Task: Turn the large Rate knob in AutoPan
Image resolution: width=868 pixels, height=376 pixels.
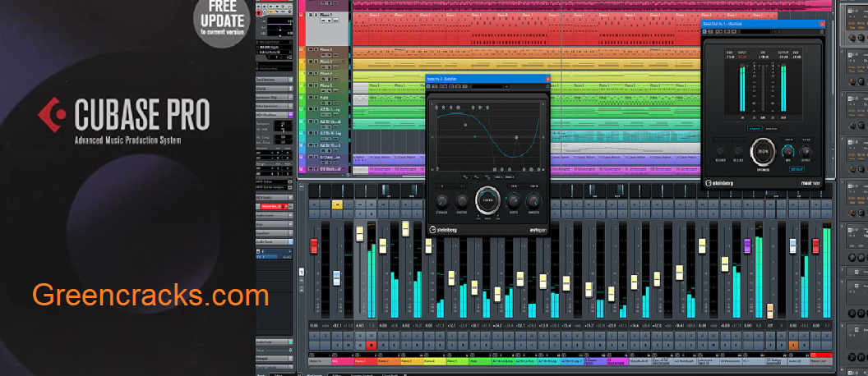Action: (487, 200)
